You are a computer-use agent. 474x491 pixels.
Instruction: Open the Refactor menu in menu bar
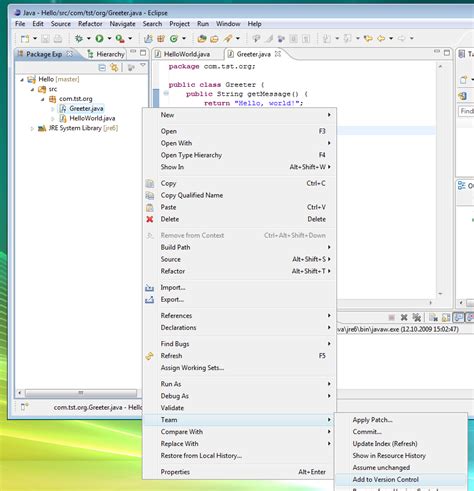click(x=90, y=24)
